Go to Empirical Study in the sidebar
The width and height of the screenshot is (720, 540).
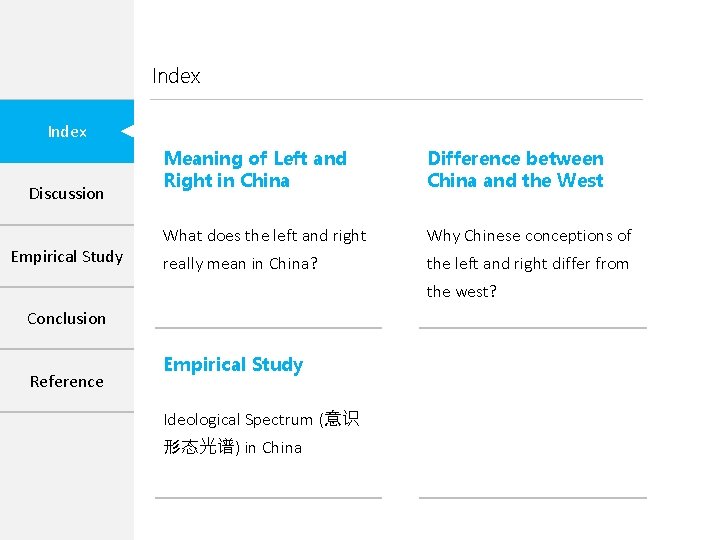[x=66, y=257]
